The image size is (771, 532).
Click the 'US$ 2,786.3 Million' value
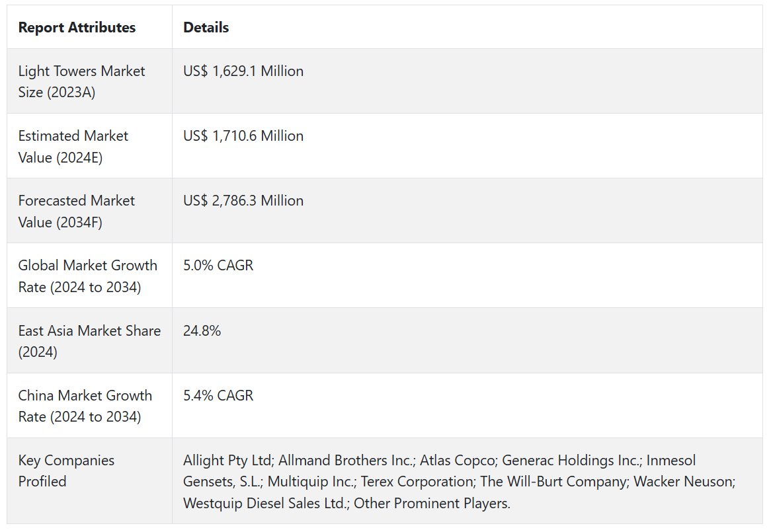pyautogui.click(x=243, y=201)
